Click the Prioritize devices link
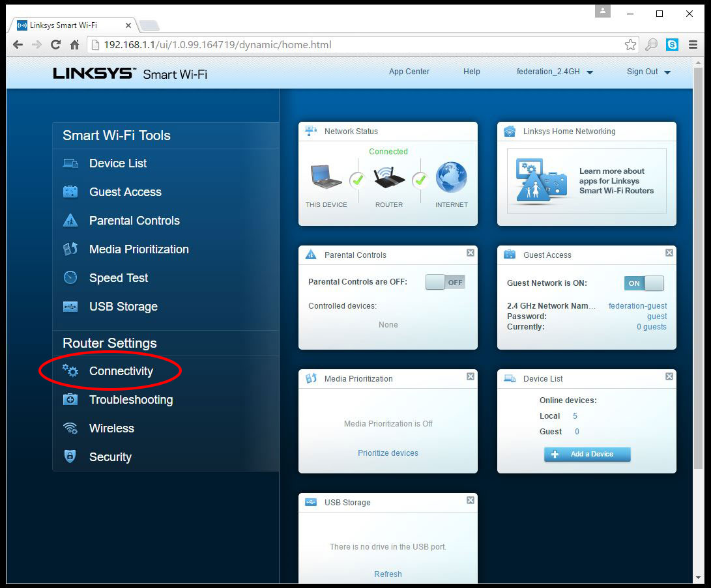 pos(388,453)
